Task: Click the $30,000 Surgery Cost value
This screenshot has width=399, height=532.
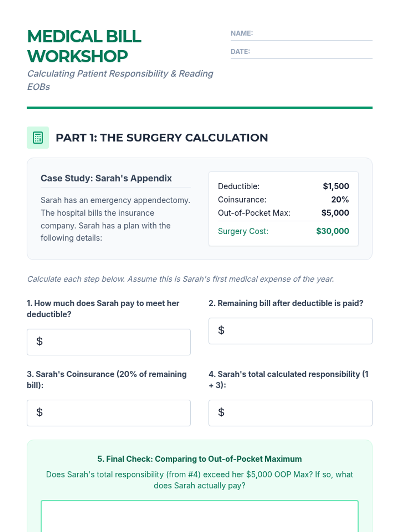Action: tap(332, 231)
